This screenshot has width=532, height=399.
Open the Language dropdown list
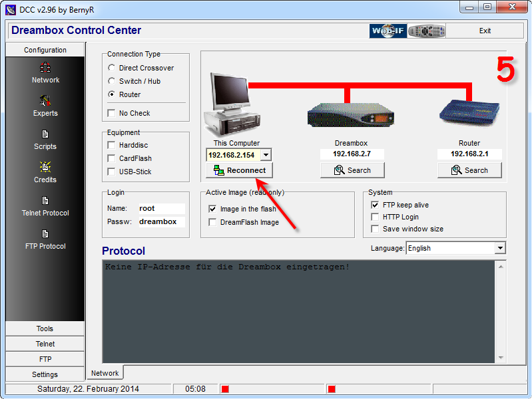[x=500, y=248]
